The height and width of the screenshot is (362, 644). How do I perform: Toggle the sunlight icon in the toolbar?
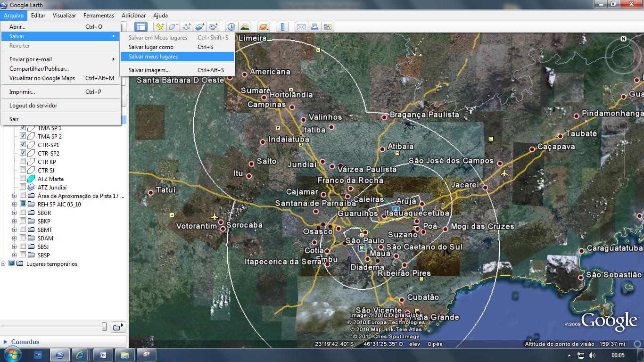tap(245, 27)
